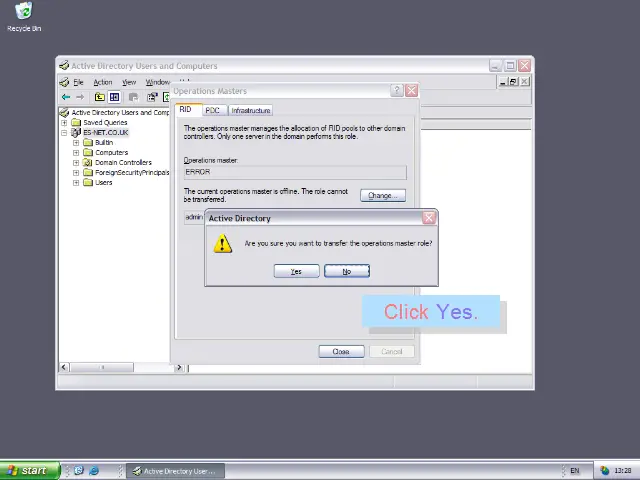Click the Back arrow toolbar icon
This screenshot has height=480, width=640.
(x=66, y=97)
